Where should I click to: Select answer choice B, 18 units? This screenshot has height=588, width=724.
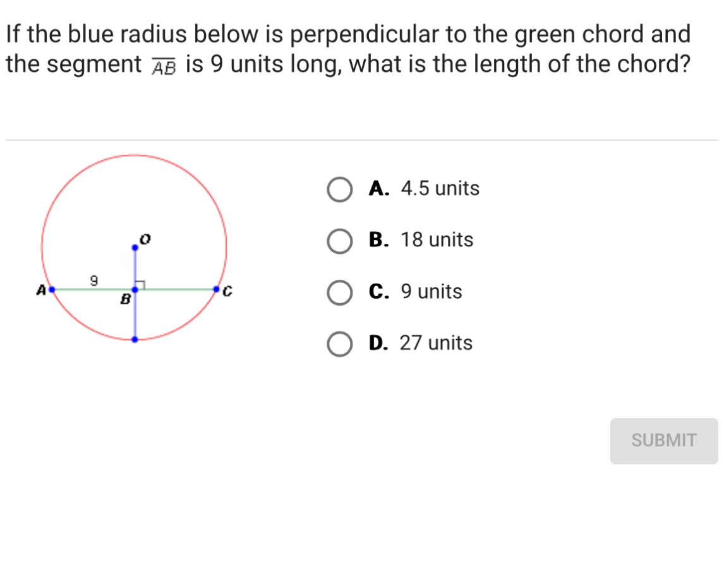(x=340, y=241)
